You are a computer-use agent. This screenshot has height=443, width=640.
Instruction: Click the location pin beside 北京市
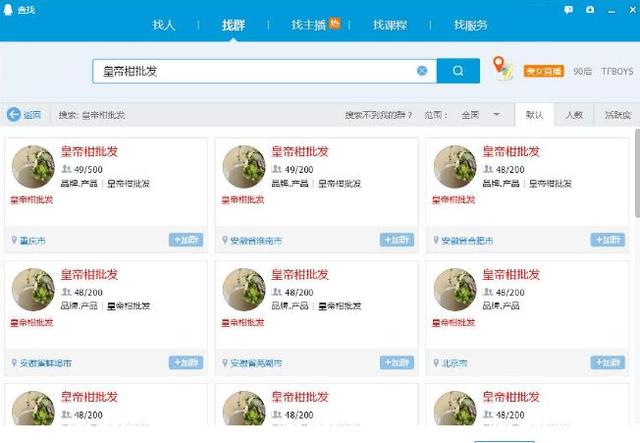436,363
